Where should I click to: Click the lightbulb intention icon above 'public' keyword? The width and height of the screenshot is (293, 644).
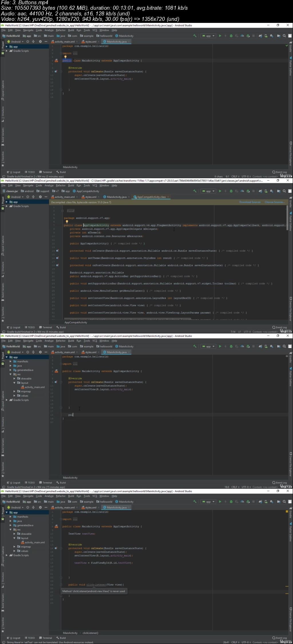click(x=66, y=57)
